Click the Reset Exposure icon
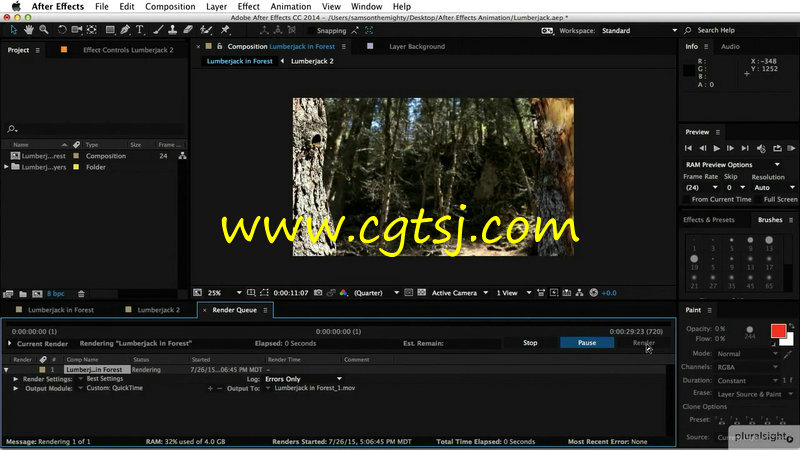The height and width of the screenshot is (450, 800). pyautogui.click(x=593, y=293)
